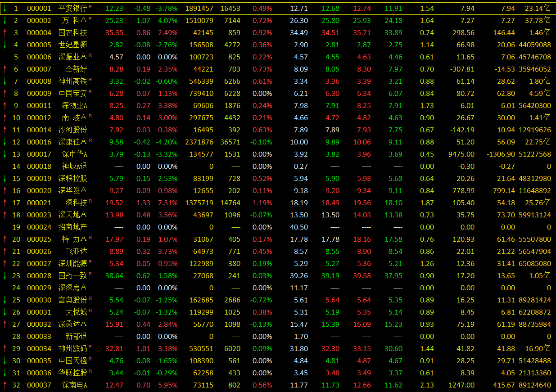Click the 16.90亿 amount value
Image resolution: width=556 pixels, height=392 pixels.
[x=538, y=348]
